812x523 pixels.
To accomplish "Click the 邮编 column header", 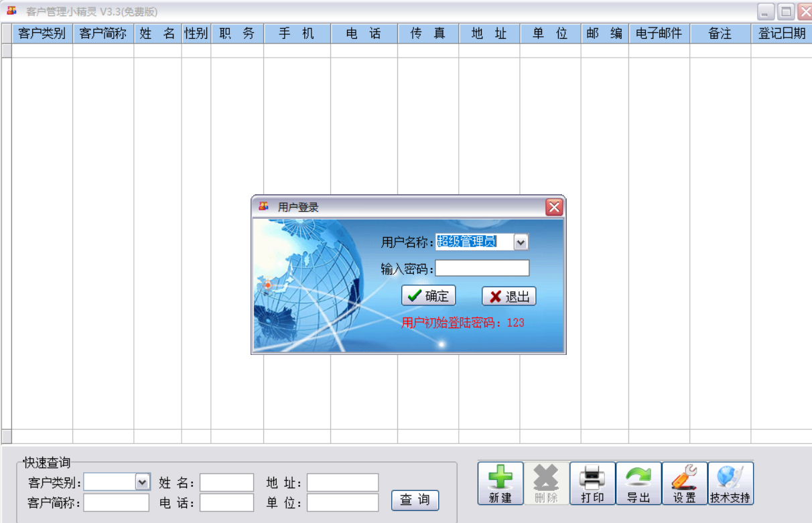I will 604,33.
